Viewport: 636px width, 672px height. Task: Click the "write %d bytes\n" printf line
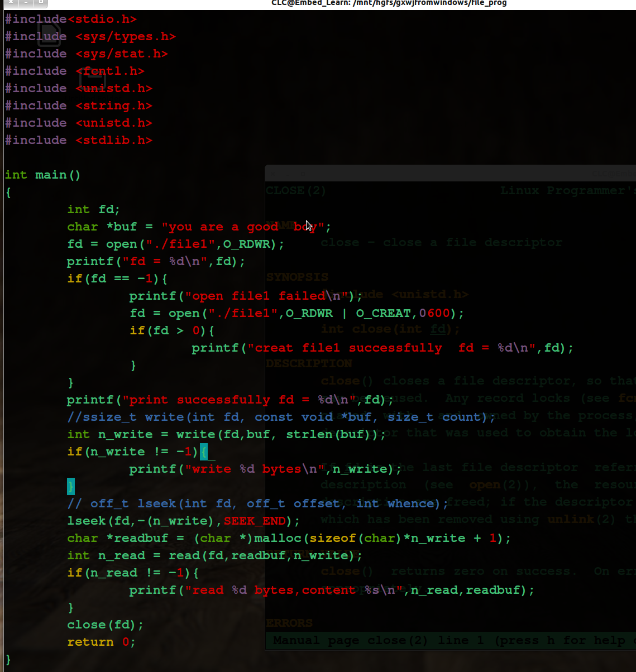[x=266, y=469]
